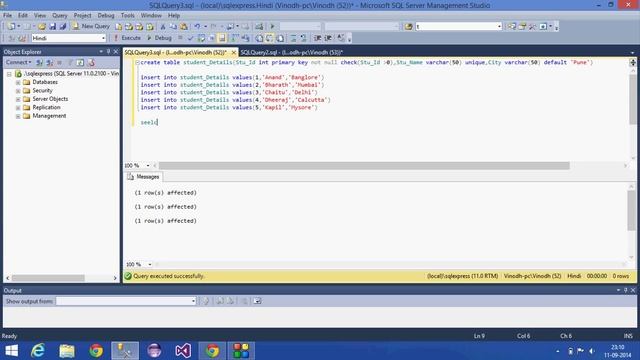Click Filter icon in Object Explorer toolbar

tap(70, 62)
